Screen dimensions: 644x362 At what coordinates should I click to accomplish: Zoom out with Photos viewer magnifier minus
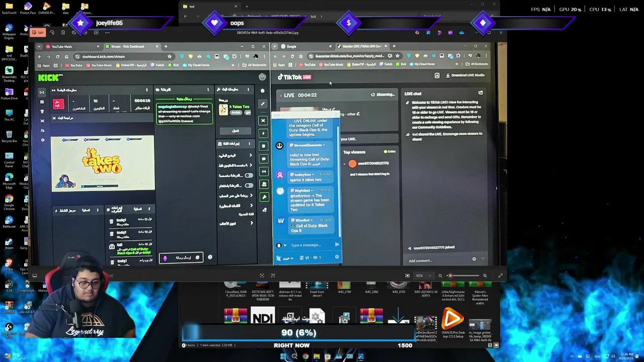440,276
